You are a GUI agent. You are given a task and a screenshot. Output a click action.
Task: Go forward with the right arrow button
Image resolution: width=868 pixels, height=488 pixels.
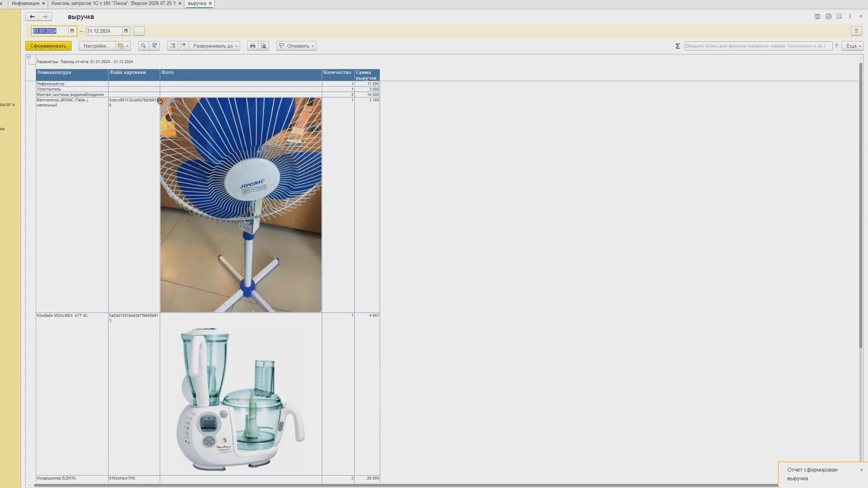45,17
